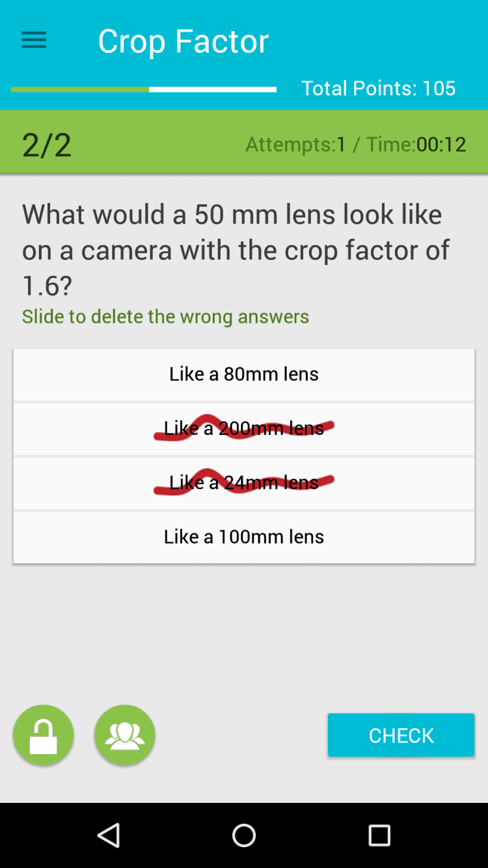
Task: Tap the green group/friends icon
Action: point(124,735)
